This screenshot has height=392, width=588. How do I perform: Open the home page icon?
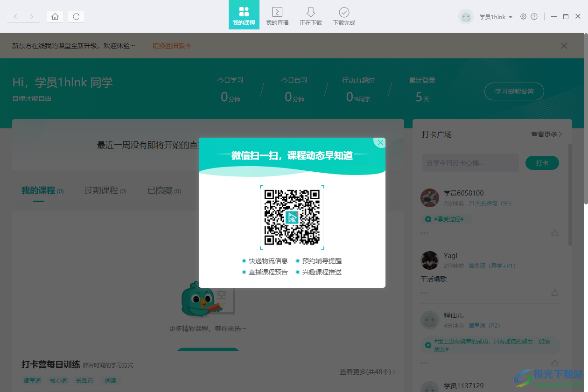(x=55, y=17)
